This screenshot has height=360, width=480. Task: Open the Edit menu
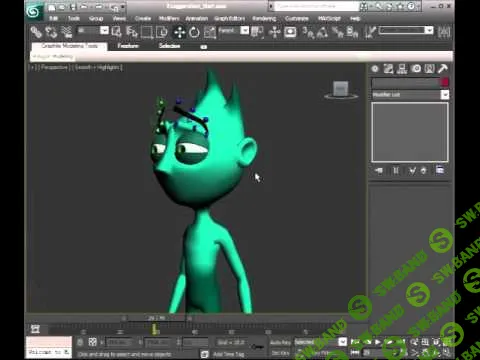click(53, 18)
